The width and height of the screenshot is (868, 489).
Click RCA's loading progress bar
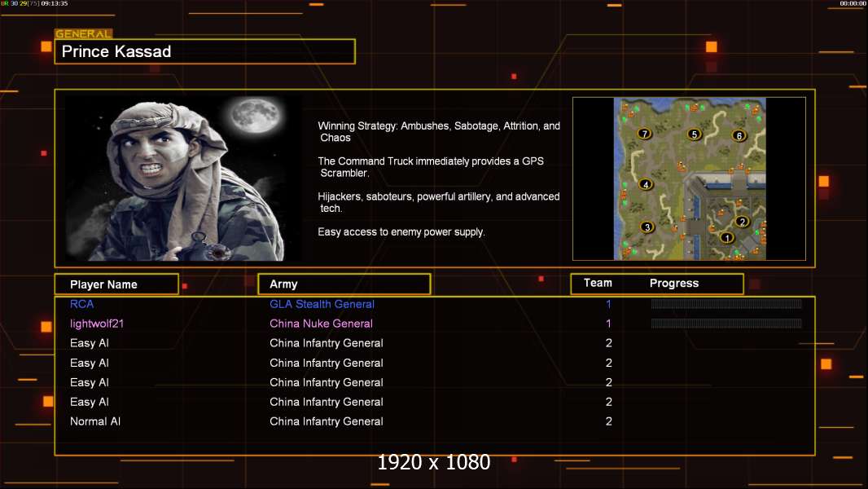coord(726,303)
